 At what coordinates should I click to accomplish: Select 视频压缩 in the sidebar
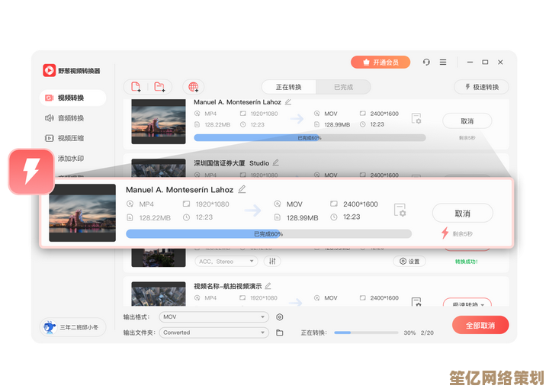click(x=71, y=138)
